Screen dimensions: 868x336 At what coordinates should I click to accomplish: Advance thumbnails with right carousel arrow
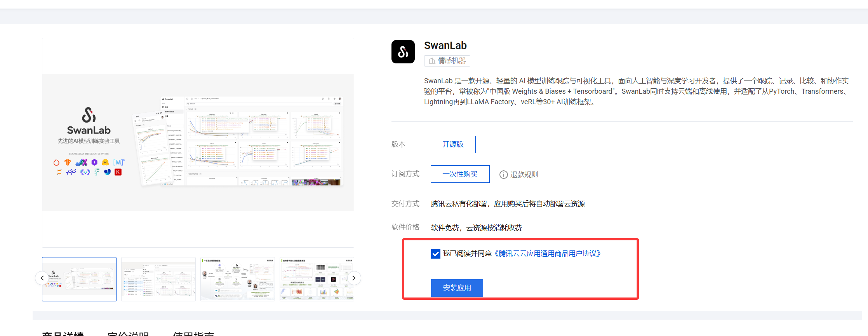[x=353, y=278]
